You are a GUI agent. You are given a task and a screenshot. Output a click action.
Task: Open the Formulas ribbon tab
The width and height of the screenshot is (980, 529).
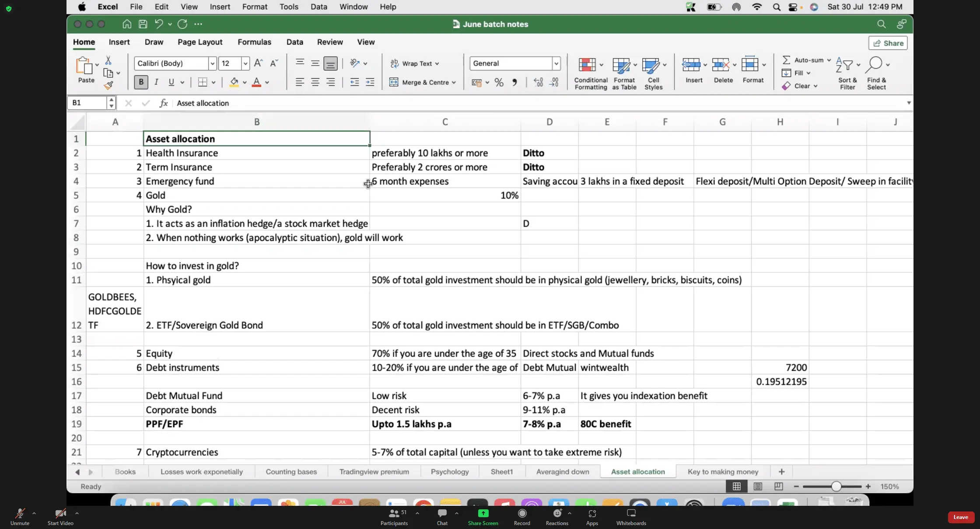[x=254, y=42]
